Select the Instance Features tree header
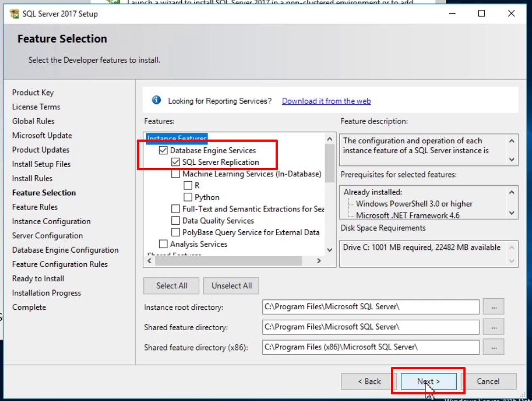 coord(177,137)
